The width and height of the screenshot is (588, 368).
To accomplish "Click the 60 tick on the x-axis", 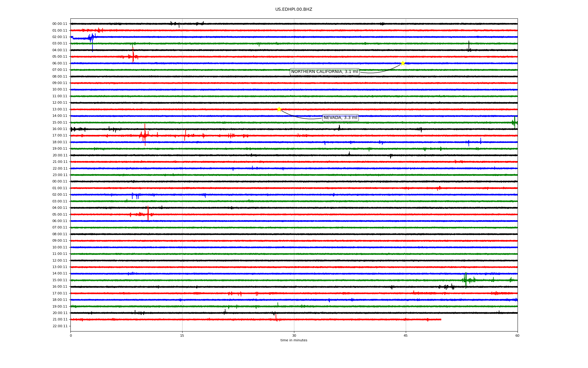I will click(x=517, y=335).
